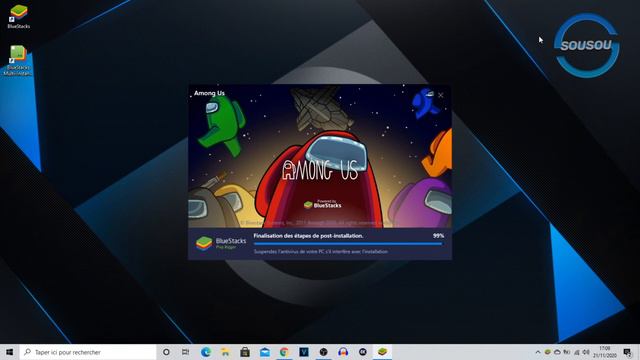Click the BlueStacks system tray icon
Image resolution: width=640 pixels, height=360 pixels.
(x=548, y=352)
